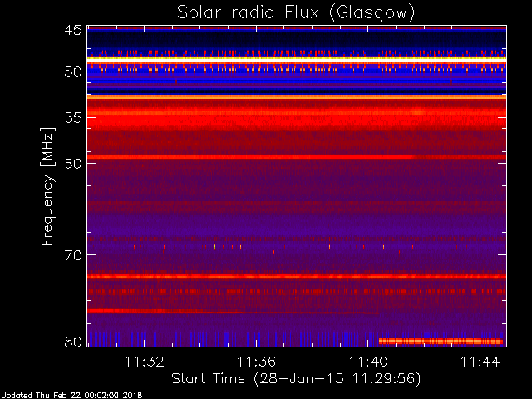532x399 pixels.
Task: Click the 70 MHz axis tick label
Action: coord(73,255)
